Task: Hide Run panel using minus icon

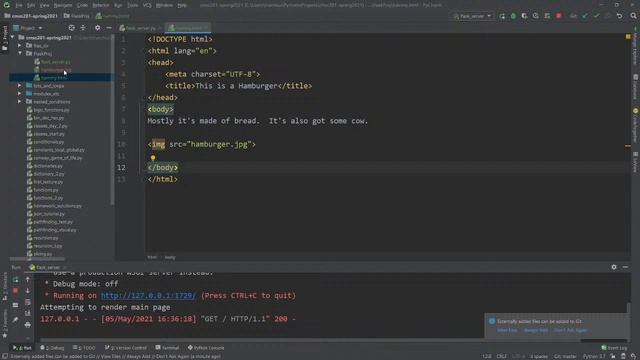Action: (x=625, y=267)
